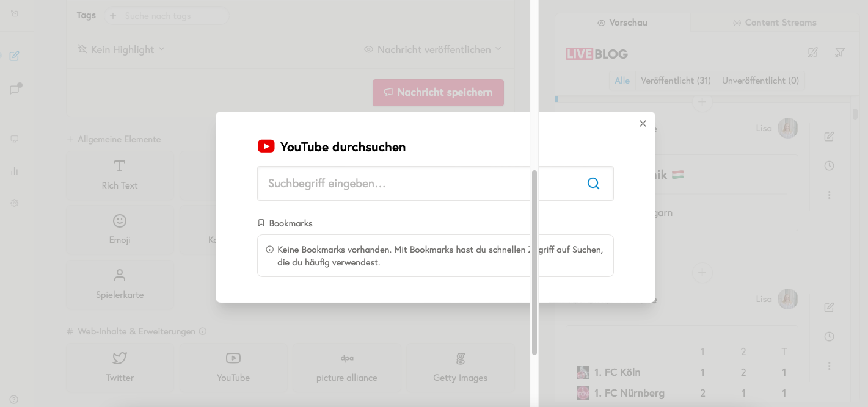
Task: Click the plus between the two posts
Action: pyautogui.click(x=702, y=272)
